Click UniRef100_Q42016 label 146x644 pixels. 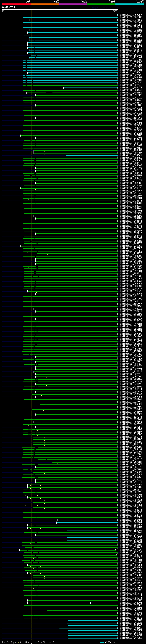131,45
